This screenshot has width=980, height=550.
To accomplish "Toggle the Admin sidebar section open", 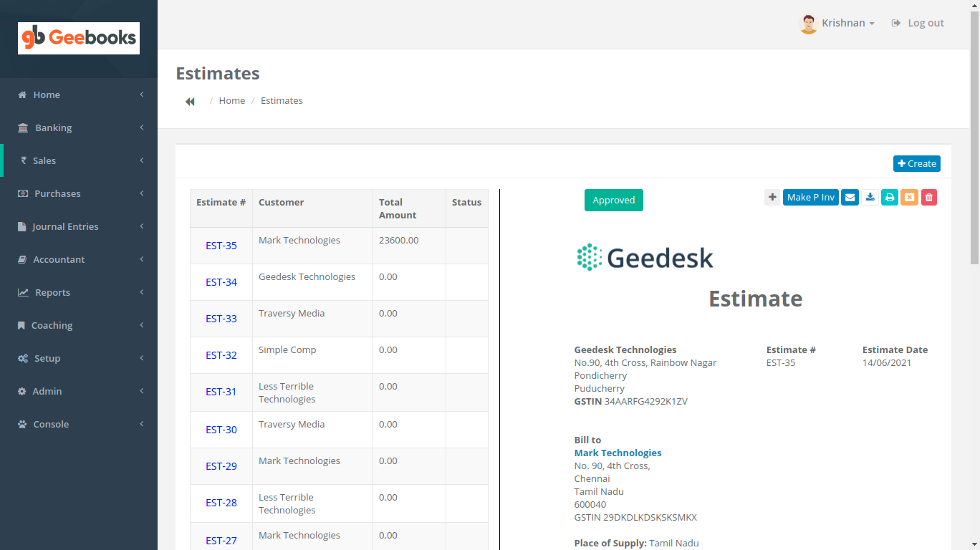I will pos(47,391).
